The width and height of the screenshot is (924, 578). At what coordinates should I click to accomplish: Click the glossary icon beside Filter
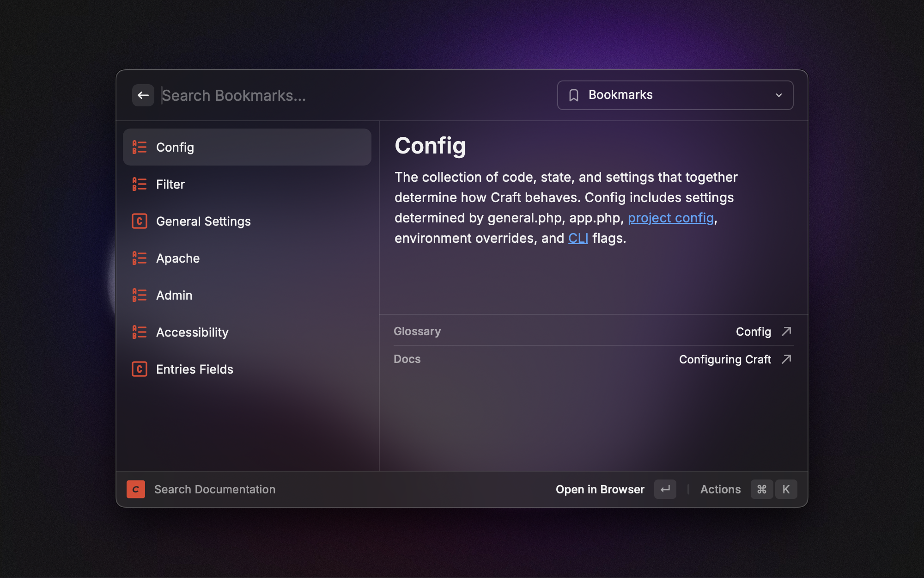pos(139,184)
